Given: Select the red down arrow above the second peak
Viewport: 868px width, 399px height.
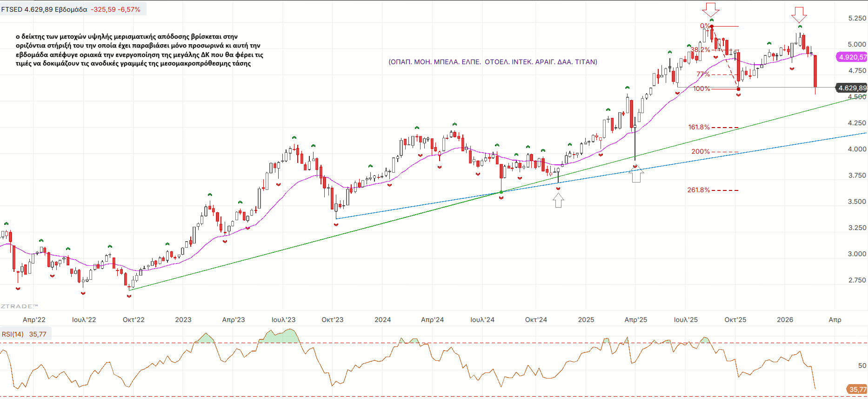Looking at the screenshot, I should tap(799, 14).
